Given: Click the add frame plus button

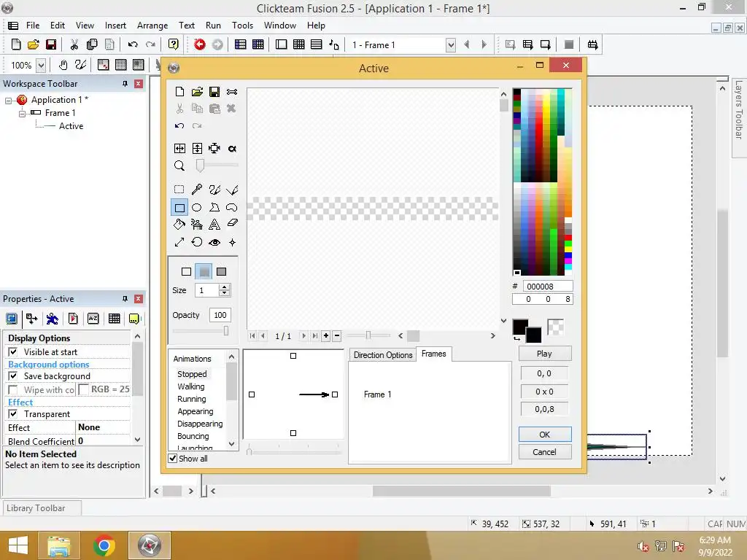Looking at the screenshot, I should click(x=326, y=335).
